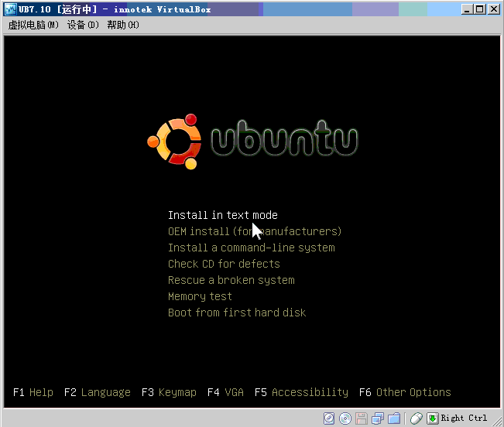Viewport: 504px width, 427px height.
Task: Close the VirtualBox window
Action: pos(494,9)
